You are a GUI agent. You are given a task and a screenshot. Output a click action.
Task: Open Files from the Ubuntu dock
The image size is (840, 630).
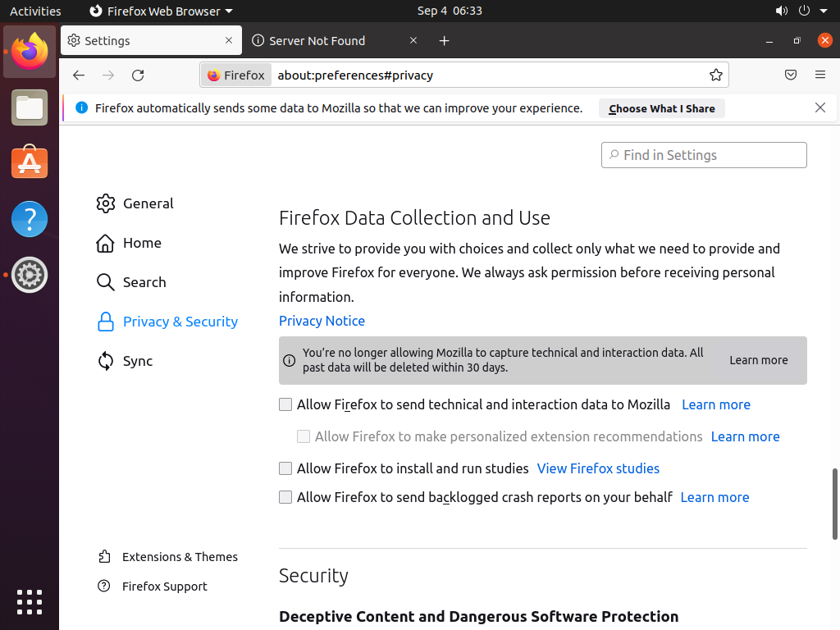coord(30,107)
